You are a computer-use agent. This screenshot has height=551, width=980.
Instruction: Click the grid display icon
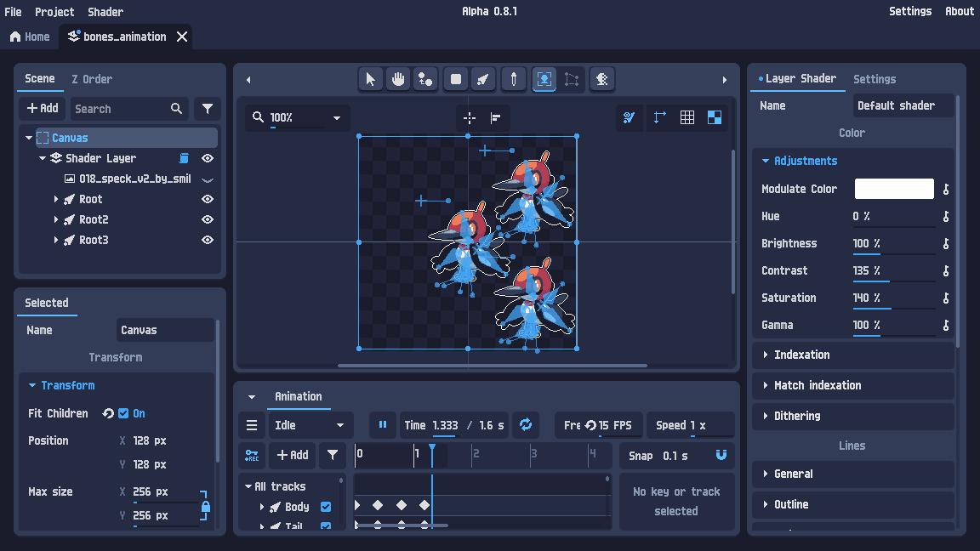(687, 117)
